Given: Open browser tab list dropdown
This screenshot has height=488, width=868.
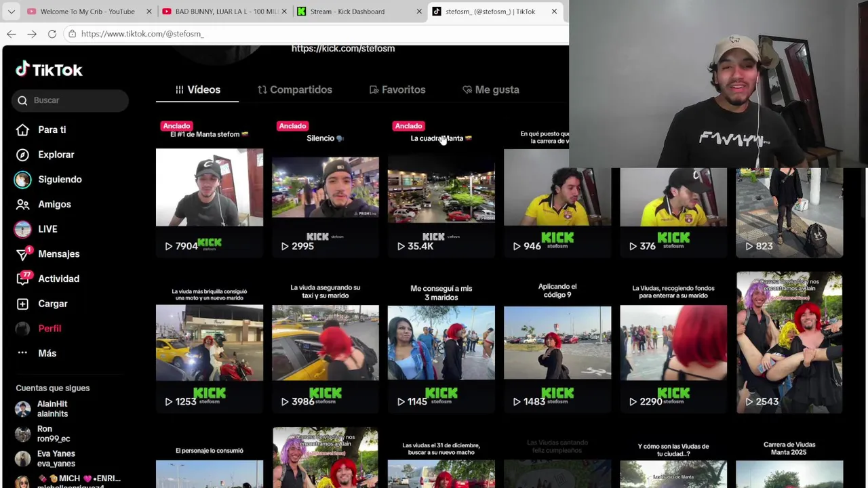Looking at the screenshot, I should point(11,12).
